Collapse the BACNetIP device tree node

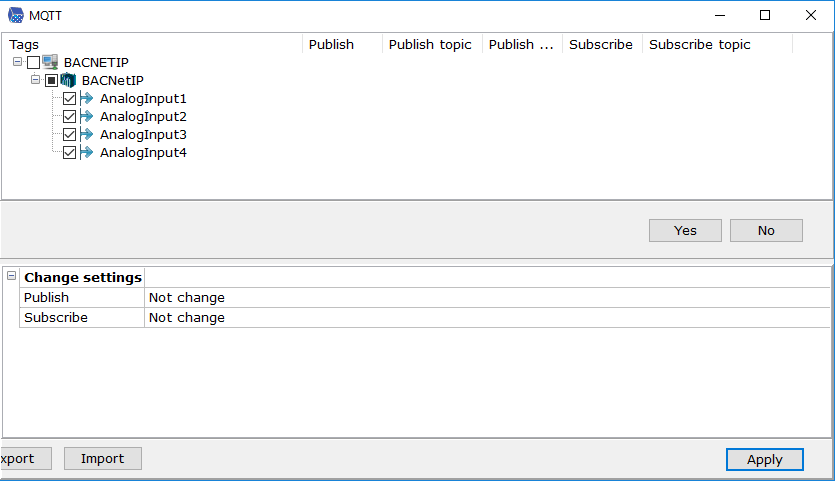[35, 80]
